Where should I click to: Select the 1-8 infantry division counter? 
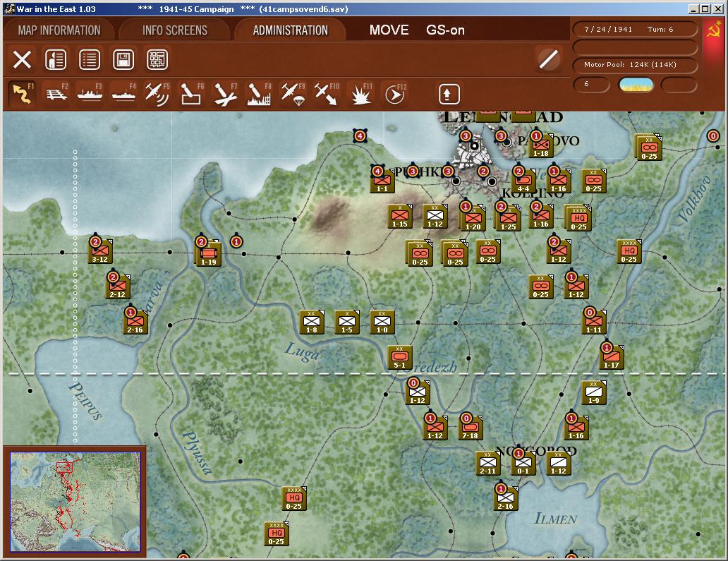pyautogui.click(x=312, y=322)
